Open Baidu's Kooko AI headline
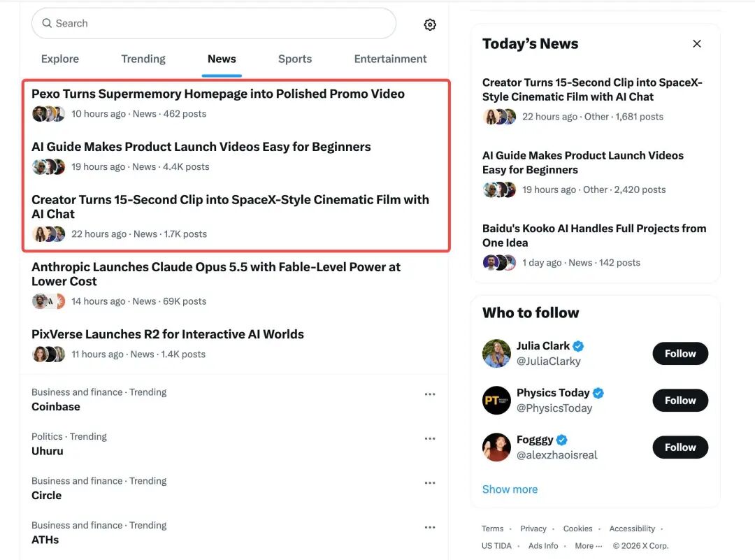 pyautogui.click(x=594, y=236)
